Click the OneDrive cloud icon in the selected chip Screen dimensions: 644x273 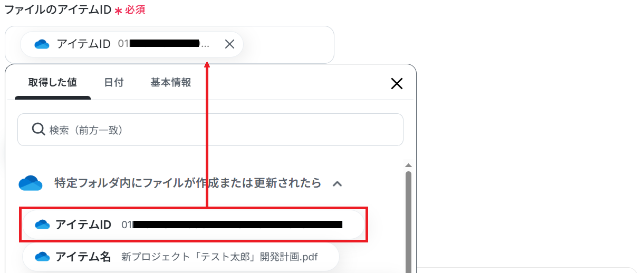42,44
